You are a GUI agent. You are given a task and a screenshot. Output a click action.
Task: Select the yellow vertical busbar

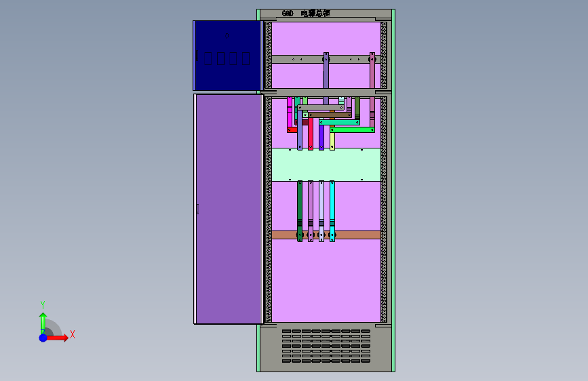(x=332, y=141)
